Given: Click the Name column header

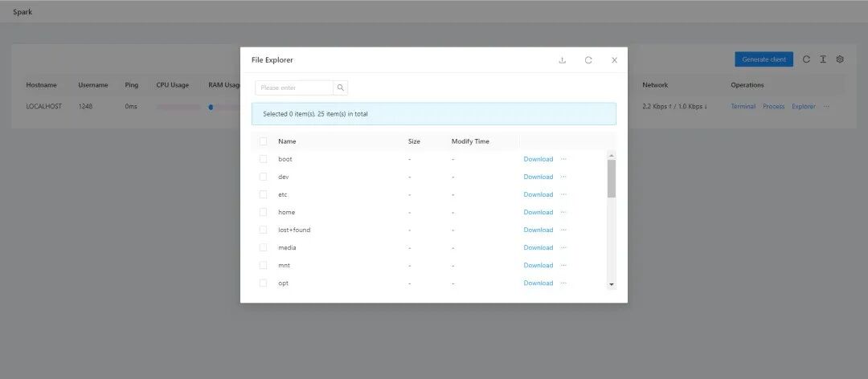Looking at the screenshot, I should point(287,141).
